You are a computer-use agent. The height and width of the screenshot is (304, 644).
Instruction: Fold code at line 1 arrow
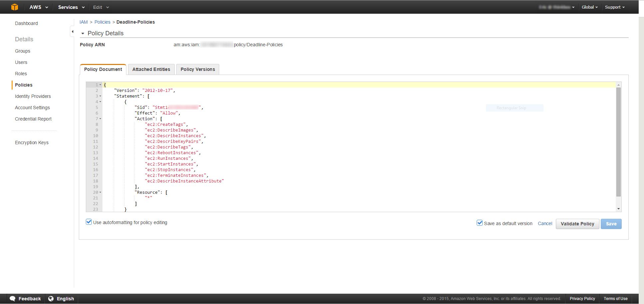[100, 85]
